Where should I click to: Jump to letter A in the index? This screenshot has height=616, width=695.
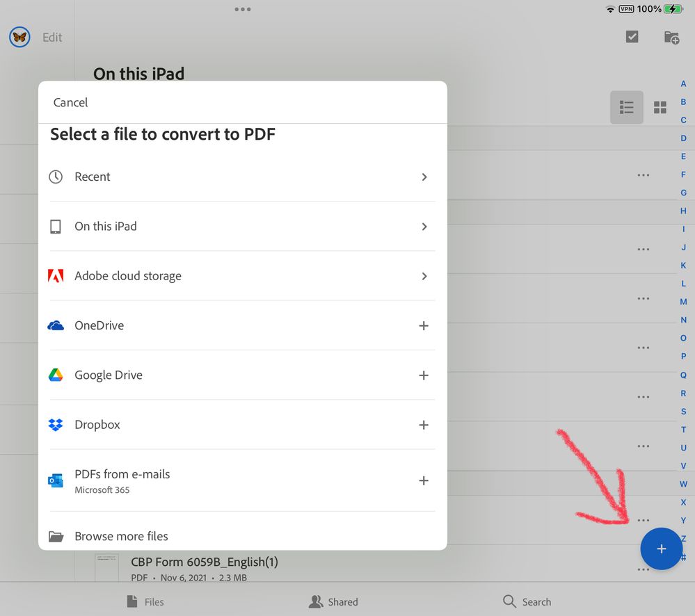(683, 83)
